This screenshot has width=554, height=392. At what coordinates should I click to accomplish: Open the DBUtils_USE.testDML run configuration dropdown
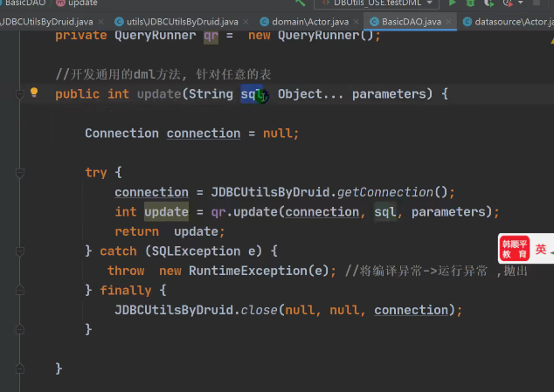(377, 3)
